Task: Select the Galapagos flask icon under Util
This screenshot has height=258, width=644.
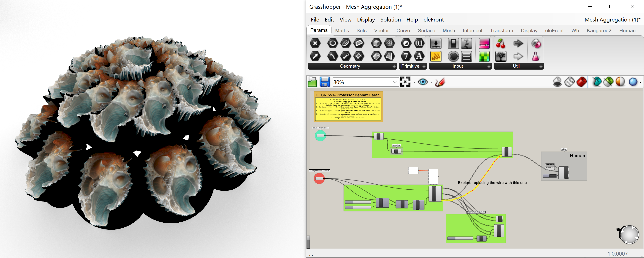Action: coord(536,56)
